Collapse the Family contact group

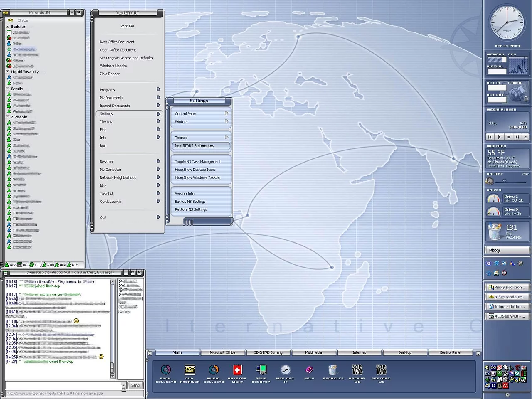[7, 89]
